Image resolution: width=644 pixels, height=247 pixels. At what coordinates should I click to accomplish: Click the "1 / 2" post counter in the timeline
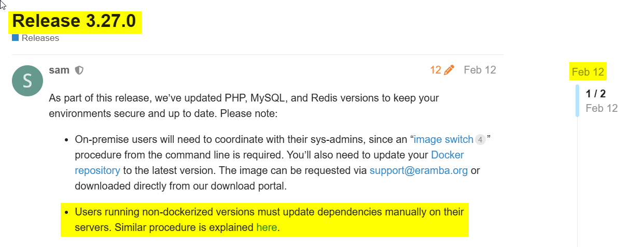596,94
